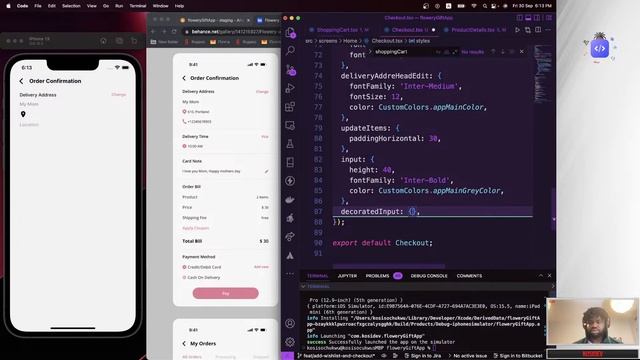
Task: Maximize the panel with chevron up
Action: (540, 276)
